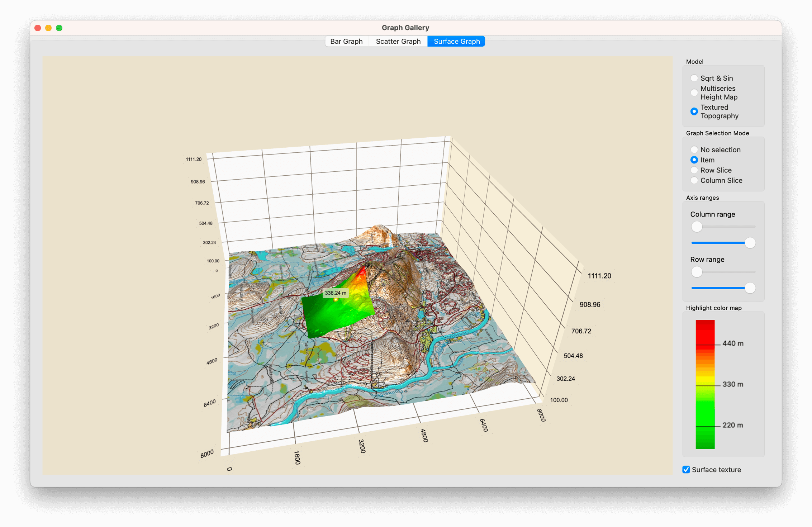
Task: Click Row range minimum slider handle
Action: (x=697, y=272)
